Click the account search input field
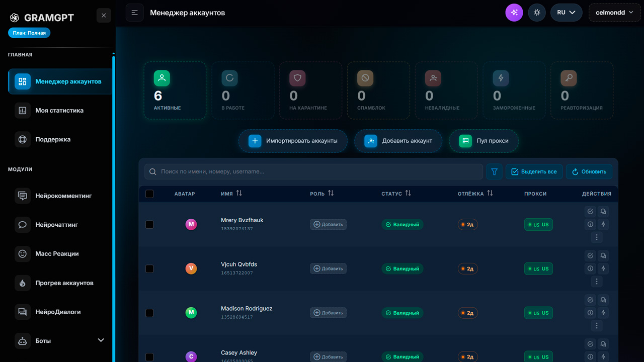 [313, 171]
